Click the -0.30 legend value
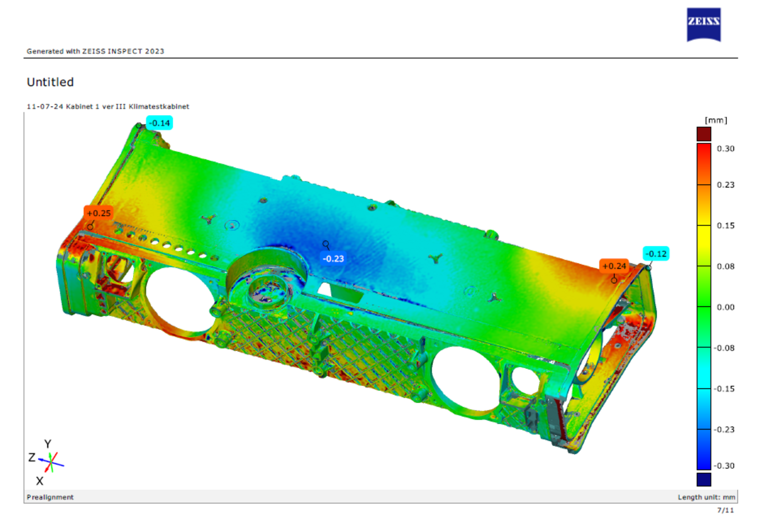 coord(724,466)
